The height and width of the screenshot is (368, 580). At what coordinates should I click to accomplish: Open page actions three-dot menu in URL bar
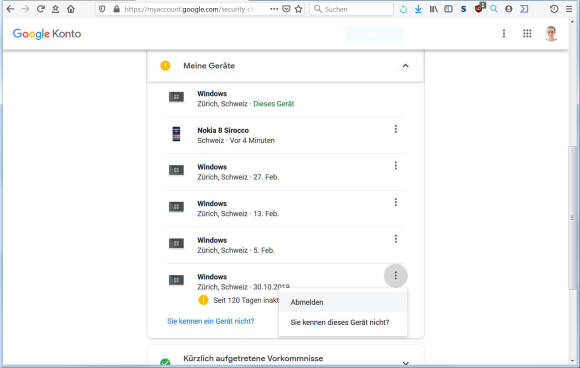pos(274,9)
